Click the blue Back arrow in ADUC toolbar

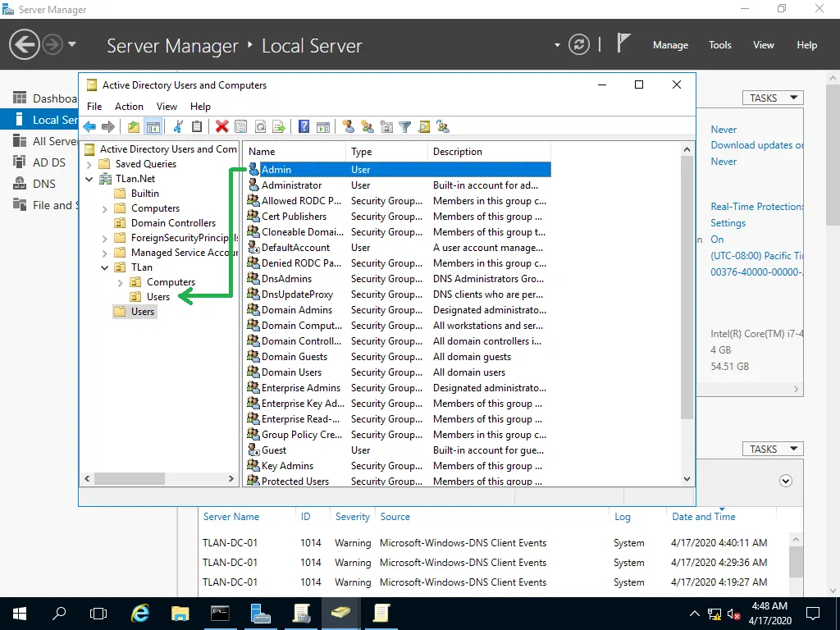click(x=89, y=127)
